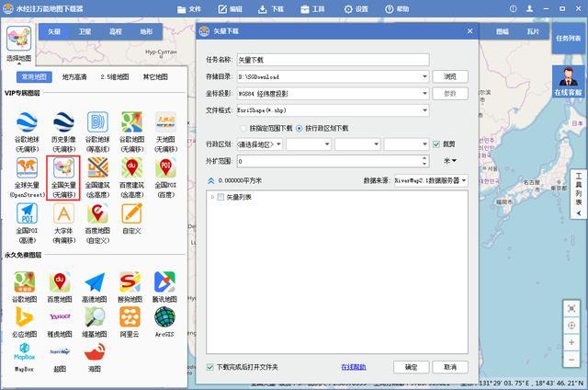
Task: Select 历史影像(无偏移) map layer icon
Action: tap(63, 122)
